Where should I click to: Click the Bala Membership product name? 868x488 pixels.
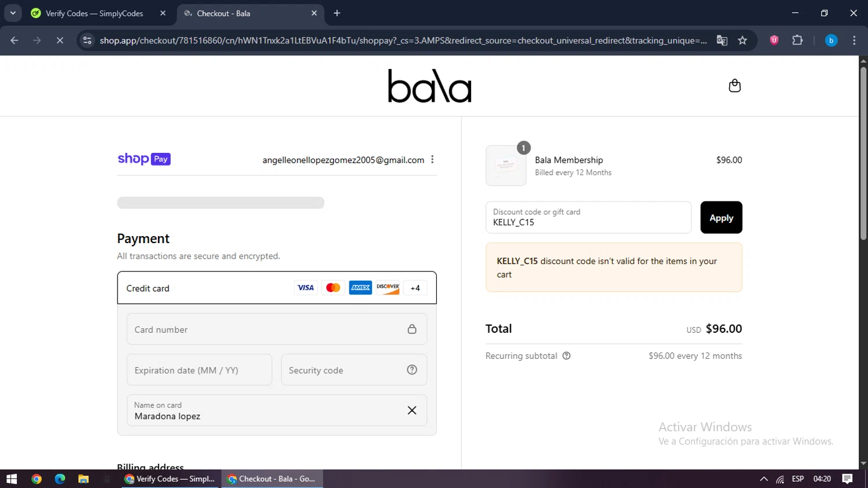pyautogui.click(x=569, y=160)
